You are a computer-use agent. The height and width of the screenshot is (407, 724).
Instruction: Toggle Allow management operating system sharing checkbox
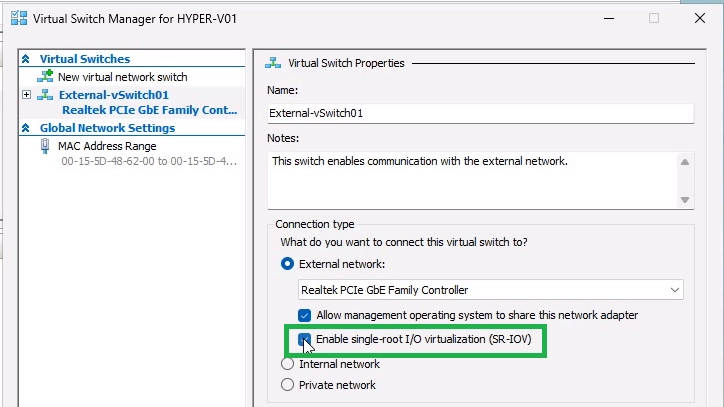306,315
